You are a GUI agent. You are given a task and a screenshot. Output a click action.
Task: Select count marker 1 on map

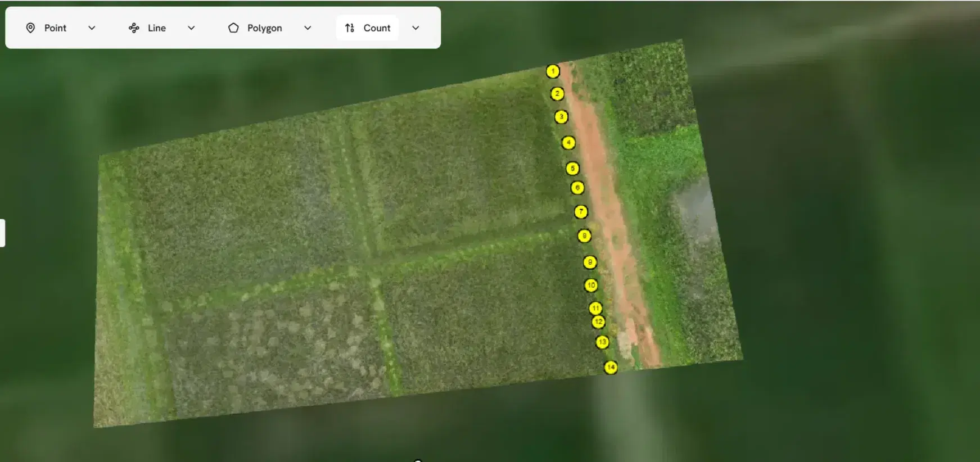click(x=553, y=71)
